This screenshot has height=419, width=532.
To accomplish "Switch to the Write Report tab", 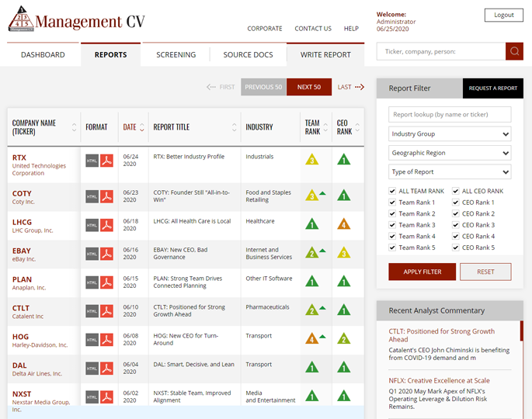I will [x=325, y=54].
